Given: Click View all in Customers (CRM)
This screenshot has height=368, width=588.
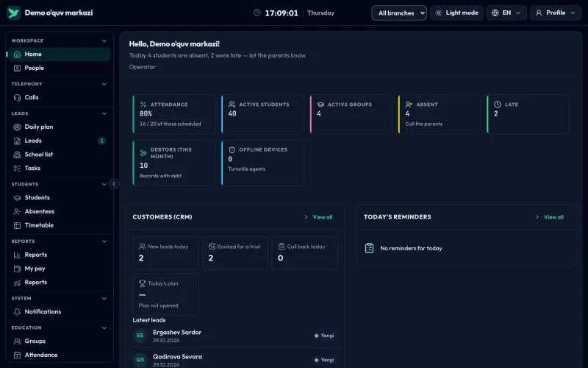Looking at the screenshot, I should (x=318, y=217).
